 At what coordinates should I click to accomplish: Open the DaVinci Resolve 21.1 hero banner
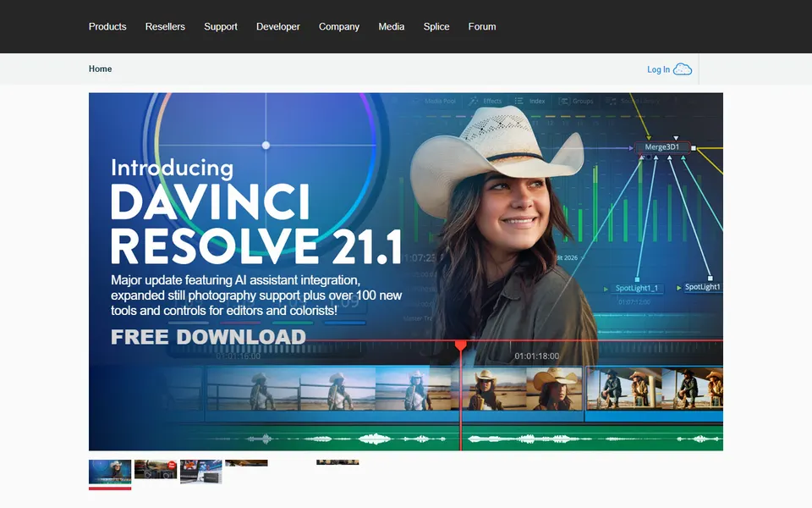pyautogui.click(x=405, y=272)
